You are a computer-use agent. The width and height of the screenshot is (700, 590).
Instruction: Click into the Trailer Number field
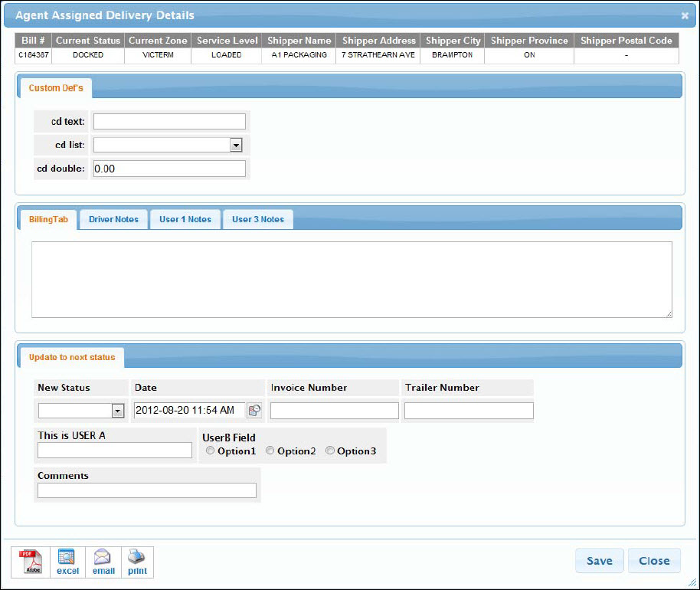click(x=468, y=411)
